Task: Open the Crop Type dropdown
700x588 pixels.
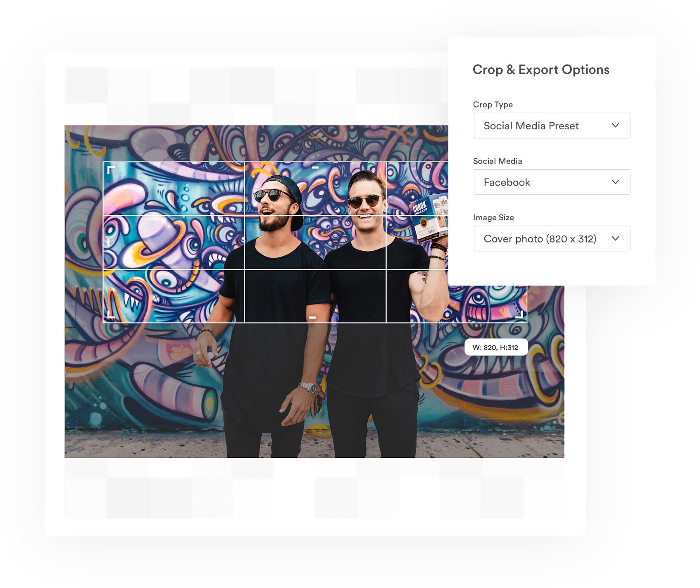Action: 552,126
